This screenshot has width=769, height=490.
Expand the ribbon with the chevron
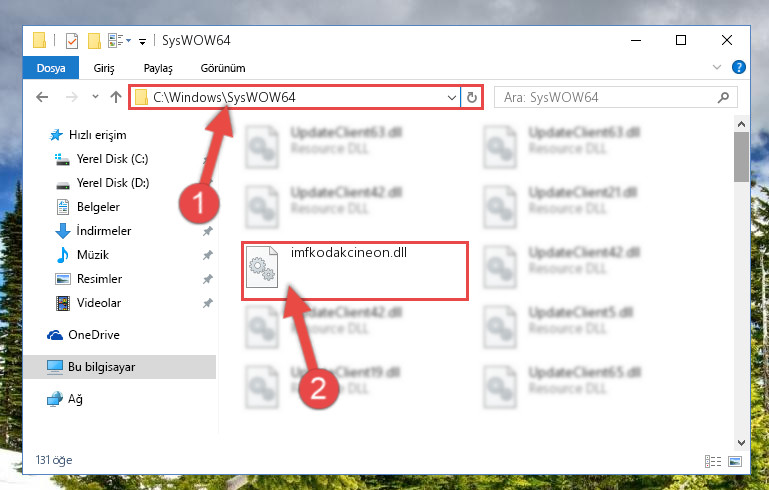pos(717,67)
